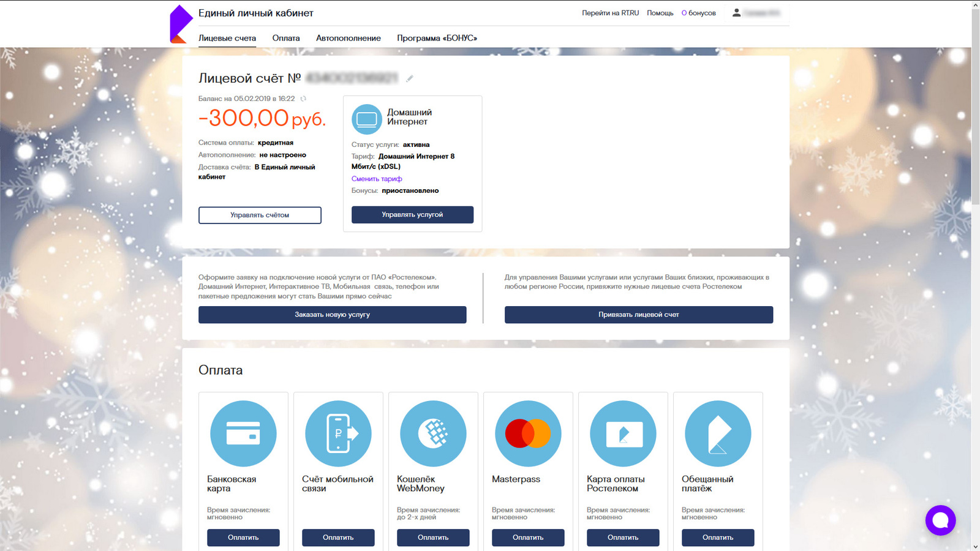
Task: Click the Домашний Интернет service title
Action: pos(409,117)
